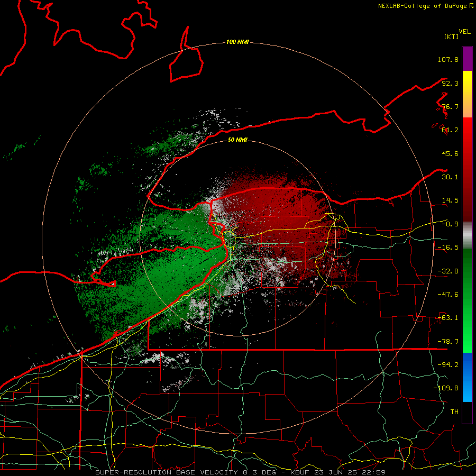Select the 61.2 value on the velocity scale

point(450,130)
